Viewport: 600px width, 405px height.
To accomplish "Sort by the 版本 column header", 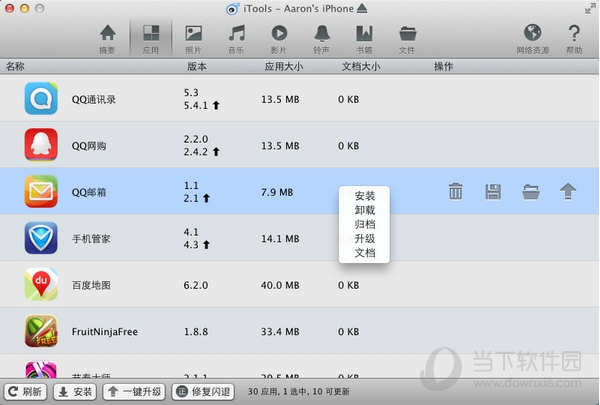I will [x=197, y=67].
